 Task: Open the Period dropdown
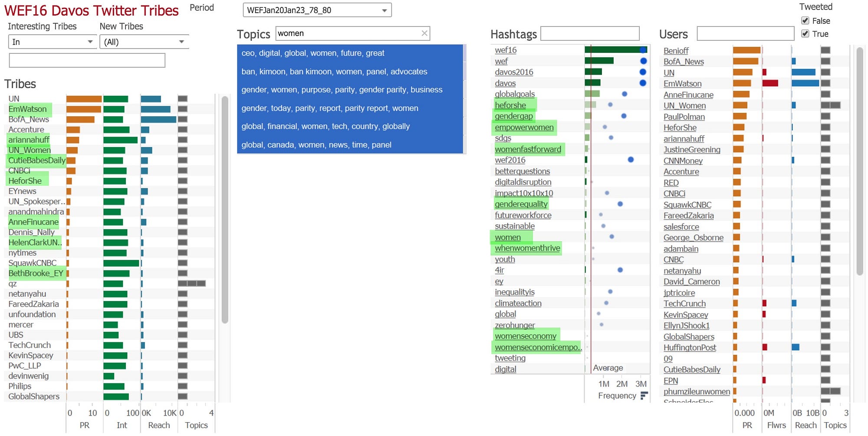click(317, 10)
